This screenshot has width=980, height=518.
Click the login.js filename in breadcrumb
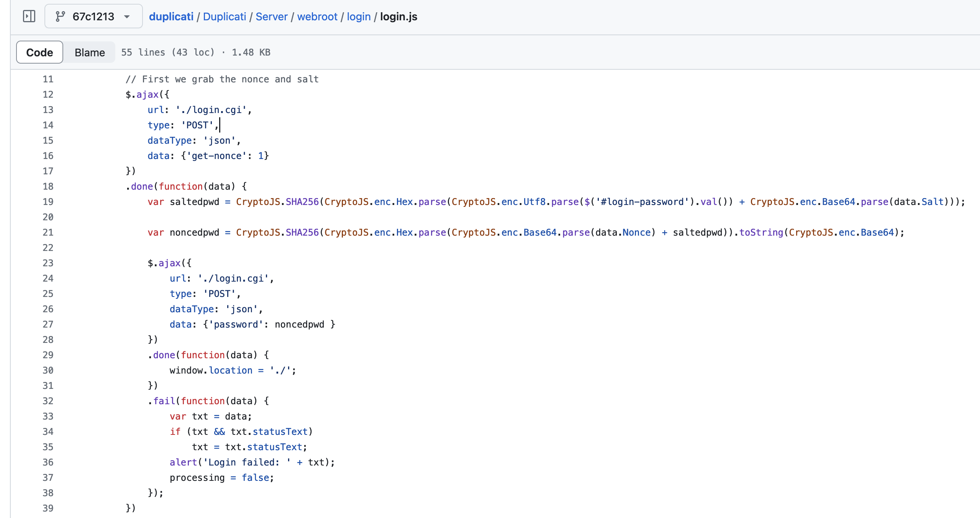click(x=398, y=16)
